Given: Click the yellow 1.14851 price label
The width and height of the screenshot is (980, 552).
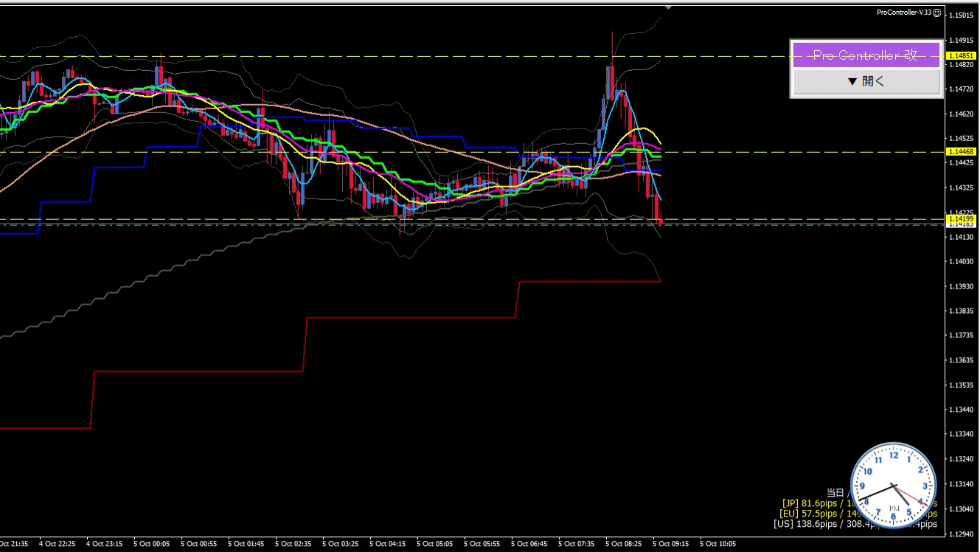Looking at the screenshot, I should (962, 56).
